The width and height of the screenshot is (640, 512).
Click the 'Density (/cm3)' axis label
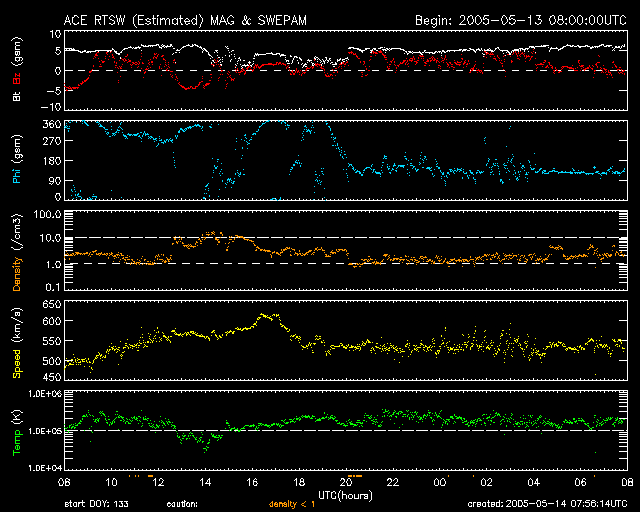[x=17, y=252]
